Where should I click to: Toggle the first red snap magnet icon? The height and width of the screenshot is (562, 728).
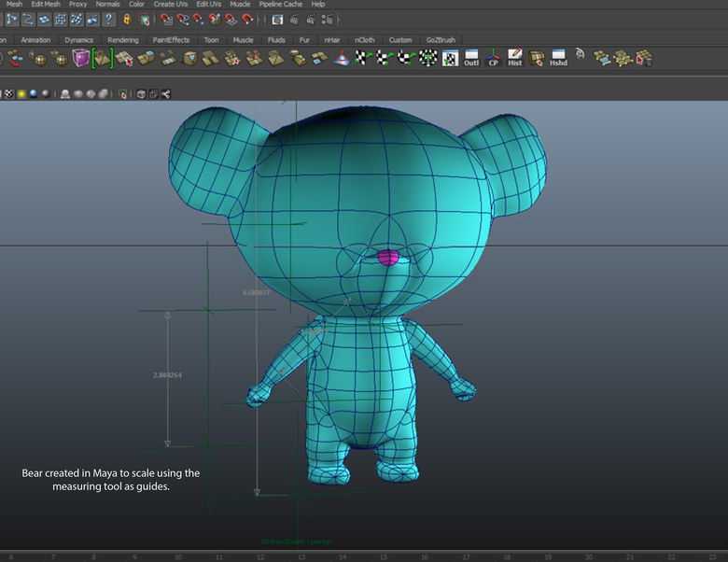coord(166,19)
